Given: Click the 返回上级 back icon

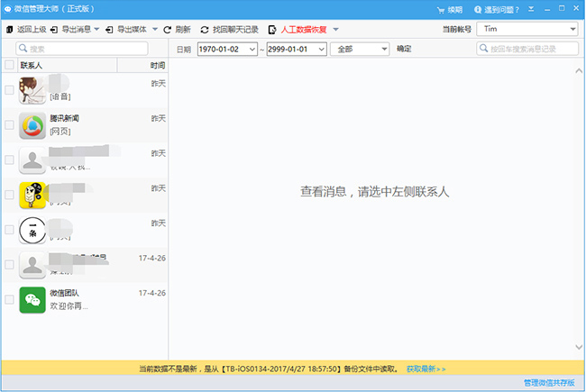Looking at the screenshot, I should [10, 30].
